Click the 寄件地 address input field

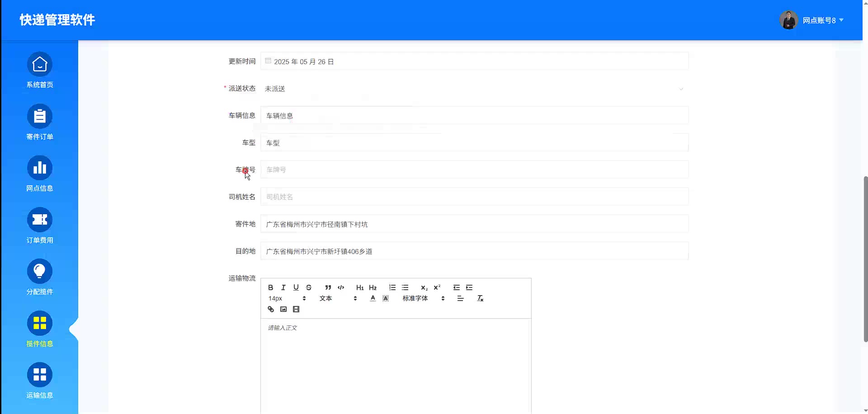(x=474, y=224)
